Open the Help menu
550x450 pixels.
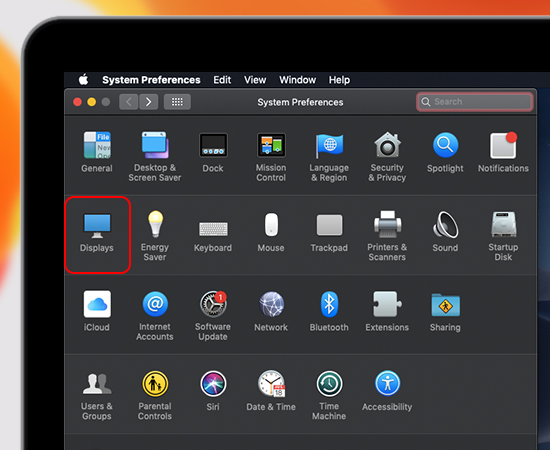(339, 80)
